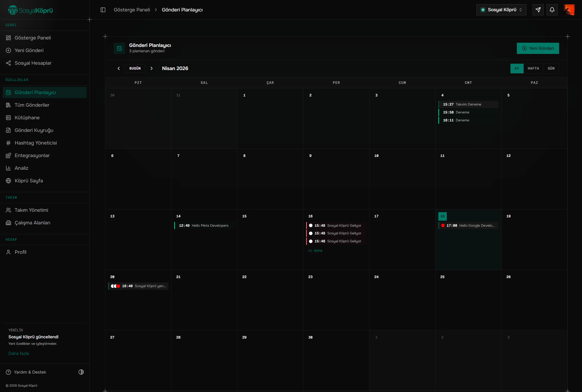Image resolution: width=582 pixels, height=392 pixels.
Task: Select today's date 18
Action: pyautogui.click(x=442, y=216)
